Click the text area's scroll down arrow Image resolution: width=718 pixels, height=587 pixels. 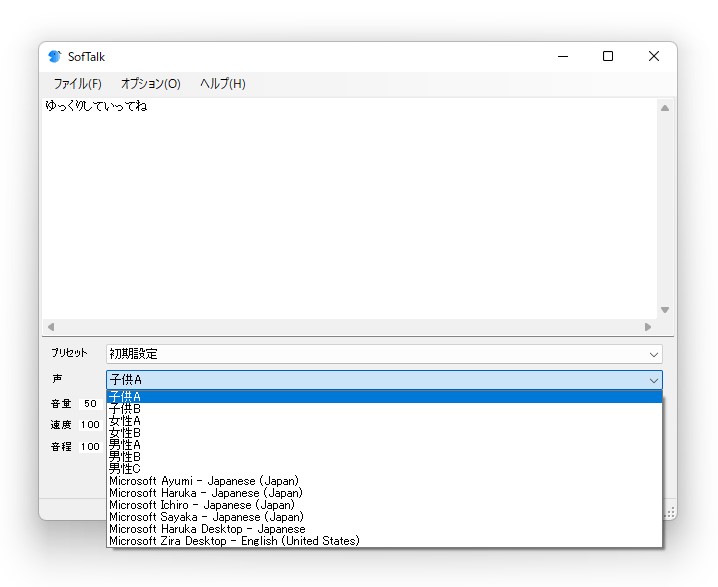click(x=665, y=310)
